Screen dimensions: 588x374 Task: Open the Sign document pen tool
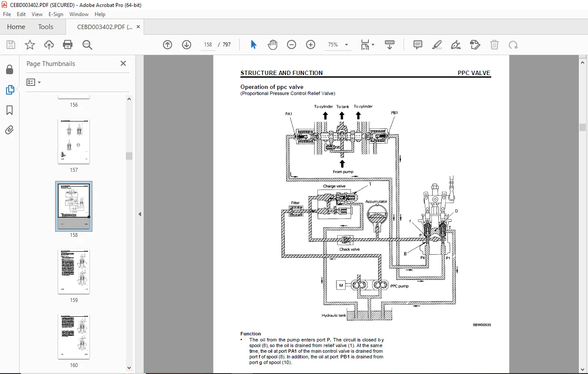(x=456, y=45)
